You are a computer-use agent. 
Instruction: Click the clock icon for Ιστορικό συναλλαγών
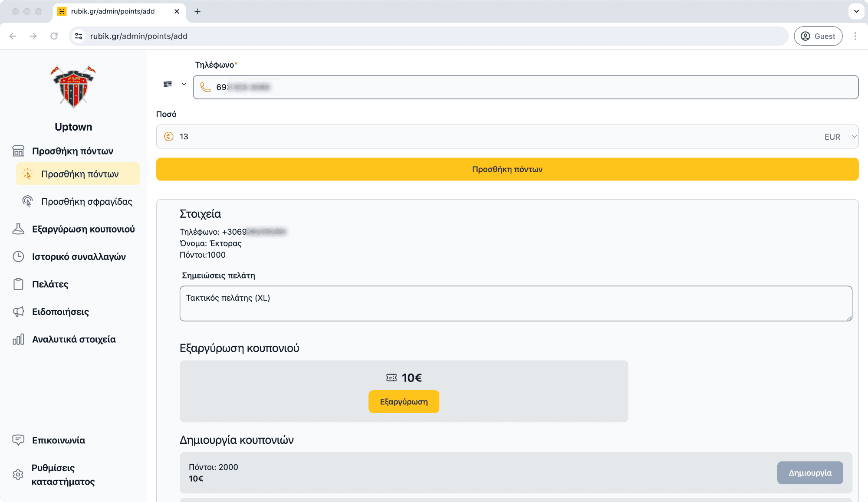click(x=18, y=256)
